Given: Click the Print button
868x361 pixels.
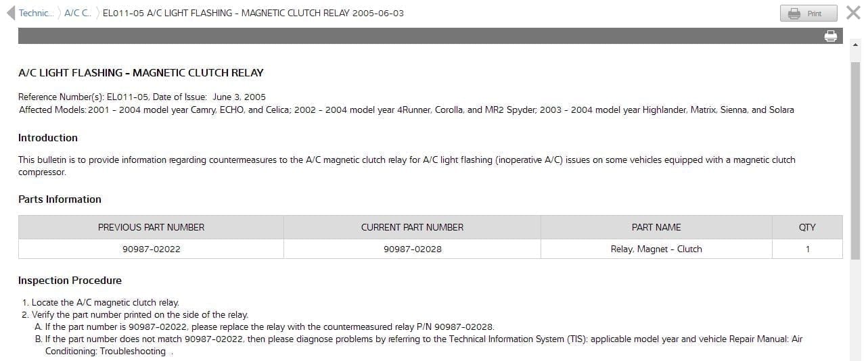Looking at the screenshot, I should (808, 13).
